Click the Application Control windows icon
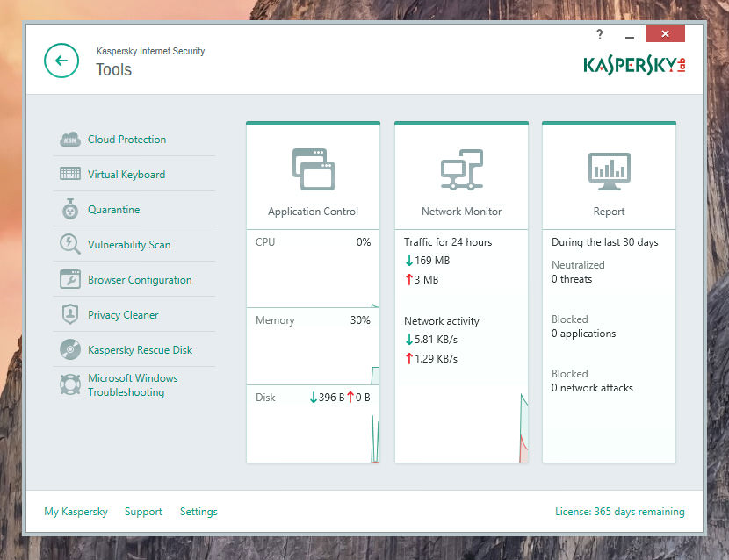This screenshot has width=729, height=560. 314,169
